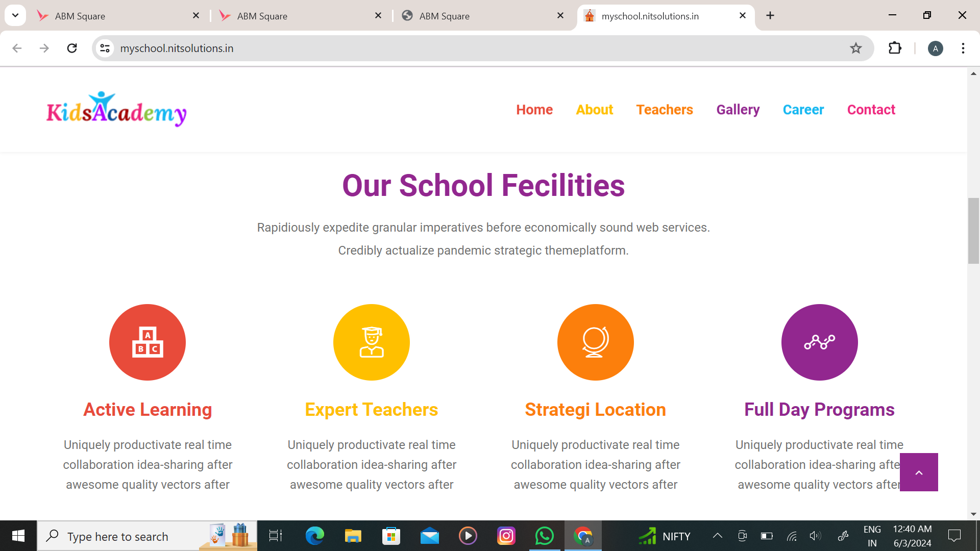
Task: Reload the current page
Action: [72, 48]
